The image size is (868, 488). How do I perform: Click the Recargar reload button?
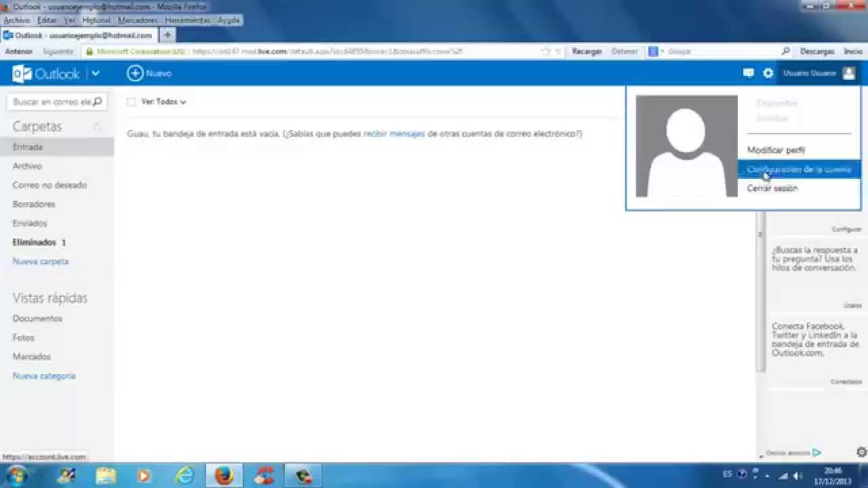click(x=587, y=52)
